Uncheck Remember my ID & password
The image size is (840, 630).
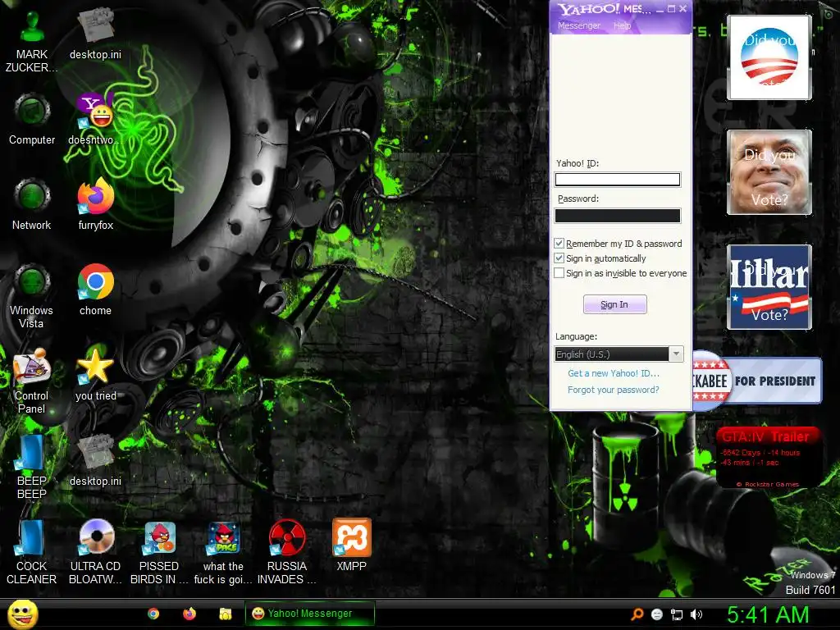coord(559,243)
